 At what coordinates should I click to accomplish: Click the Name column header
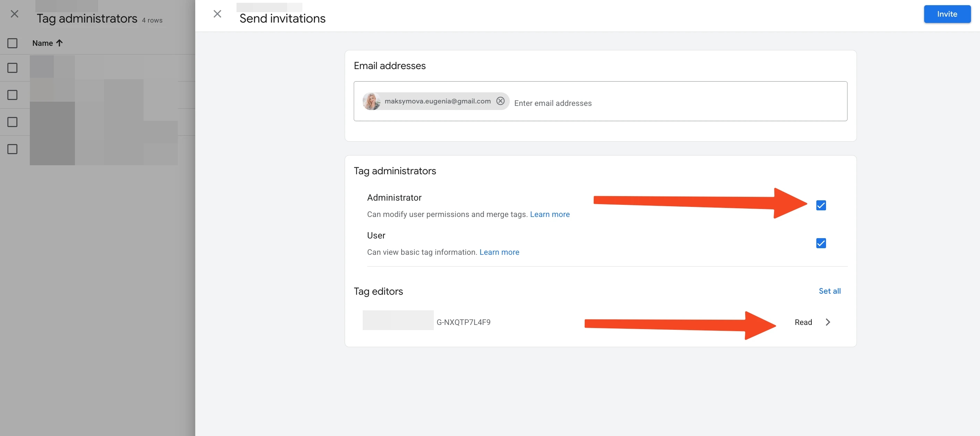(x=42, y=43)
